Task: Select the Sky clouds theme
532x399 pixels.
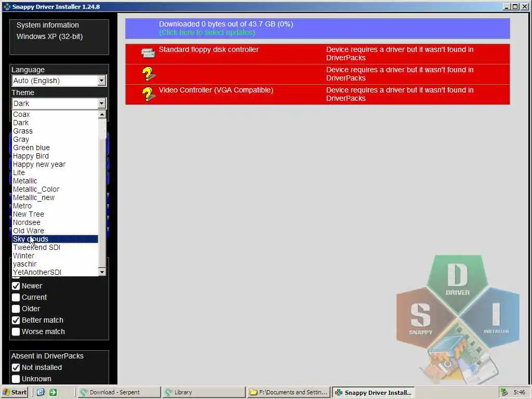Action: point(55,239)
